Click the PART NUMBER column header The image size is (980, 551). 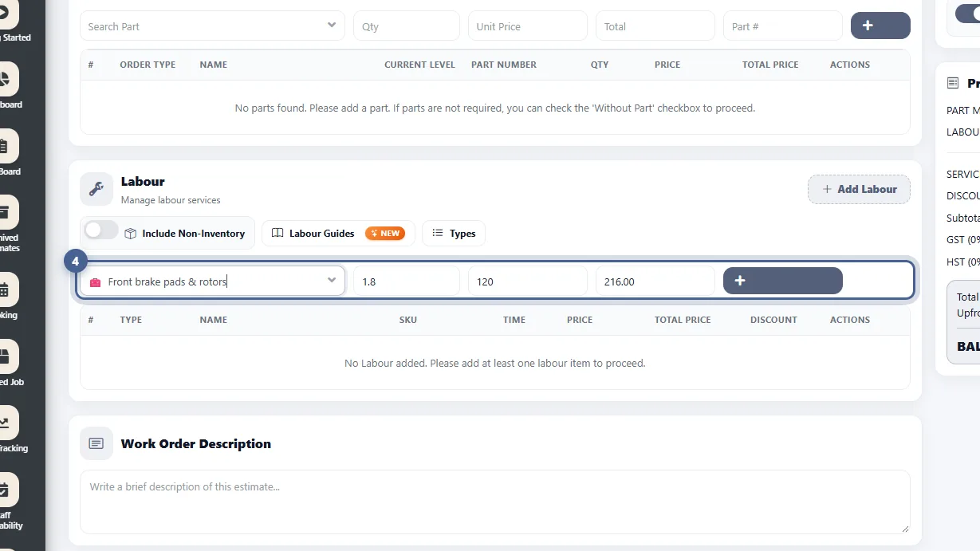(504, 65)
